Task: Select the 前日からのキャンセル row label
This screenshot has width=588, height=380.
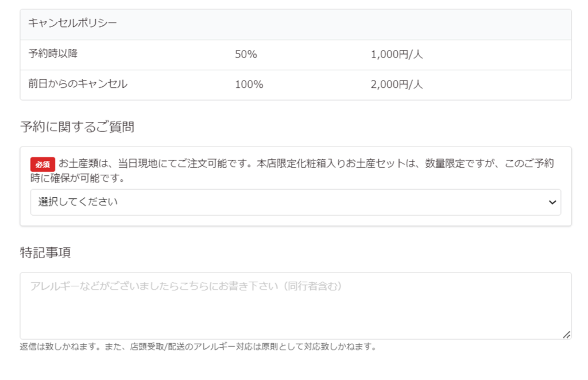Action: (78, 85)
